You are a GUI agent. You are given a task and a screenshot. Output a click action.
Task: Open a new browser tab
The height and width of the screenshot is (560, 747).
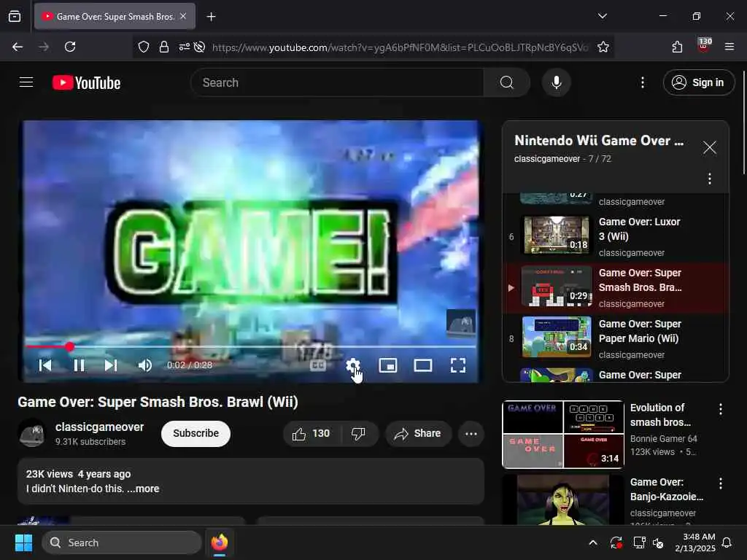tap(211, 17)
